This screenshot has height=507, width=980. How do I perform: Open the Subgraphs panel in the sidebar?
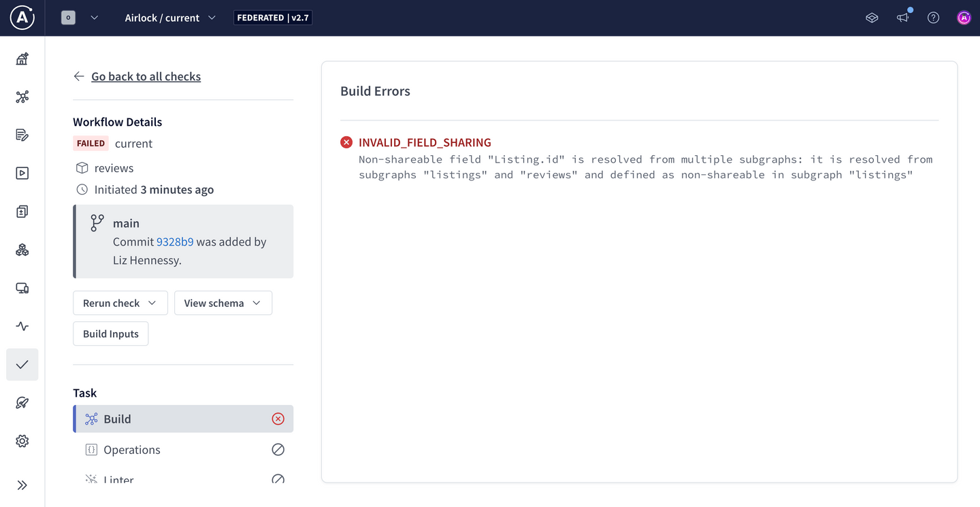[22, 250]
